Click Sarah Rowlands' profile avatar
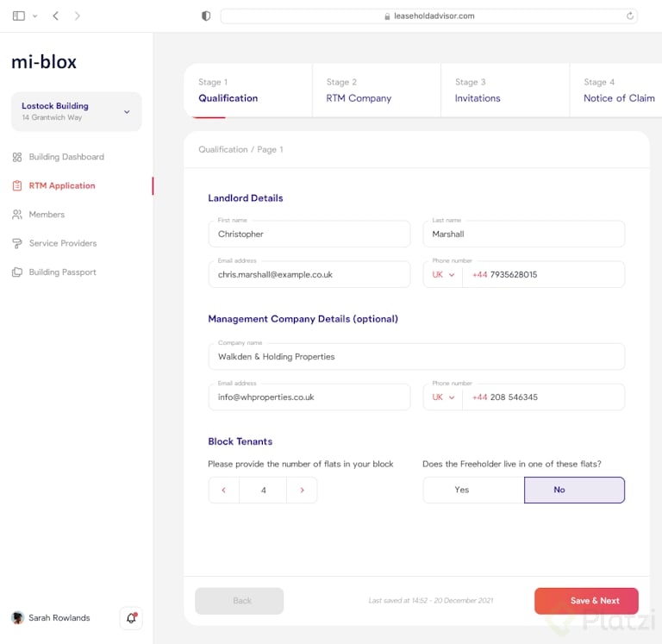Screen dimensions: 662x644 (x=17, y=617)
